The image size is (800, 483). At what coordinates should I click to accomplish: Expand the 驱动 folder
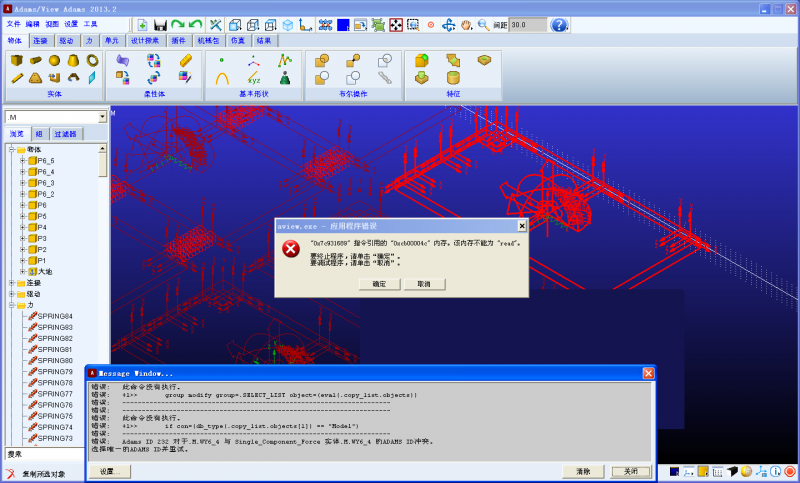coord(12,294)
